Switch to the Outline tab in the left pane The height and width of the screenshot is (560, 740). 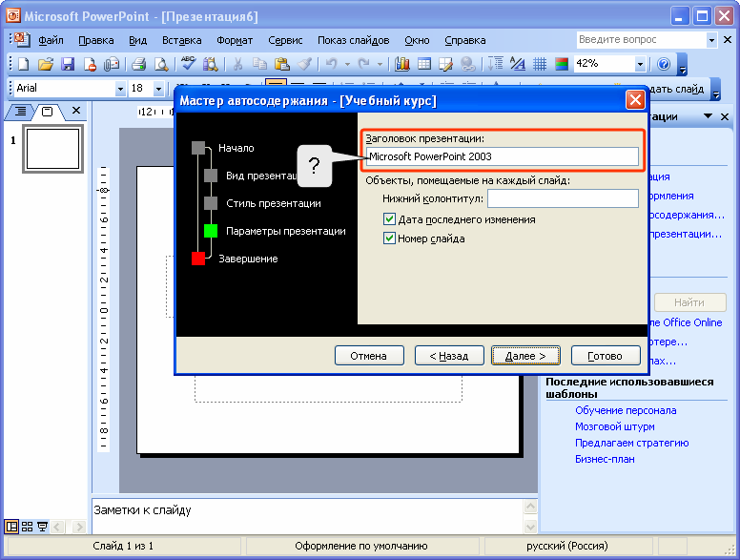(x=20, y=112)
